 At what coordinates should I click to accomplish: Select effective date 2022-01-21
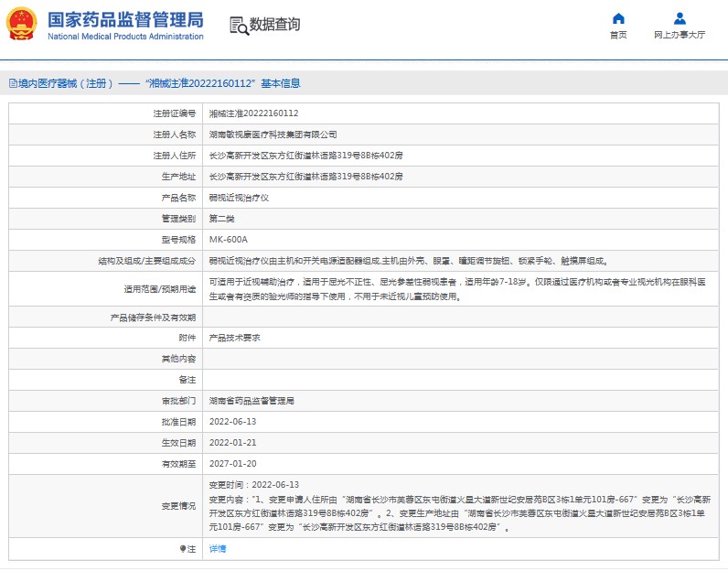[232, 443]
